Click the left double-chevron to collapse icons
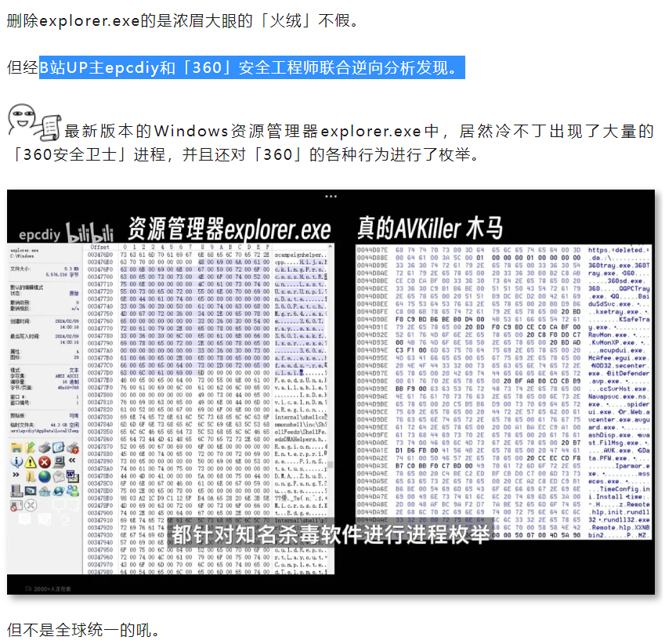This screenshot has height=644, width=665. [72, 461]
